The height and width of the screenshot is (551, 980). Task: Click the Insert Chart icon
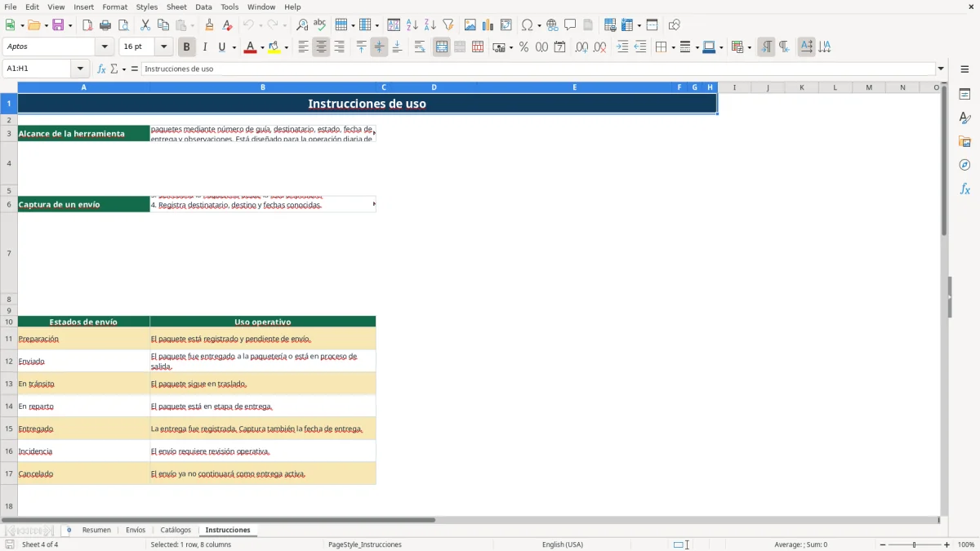point(488,25)
